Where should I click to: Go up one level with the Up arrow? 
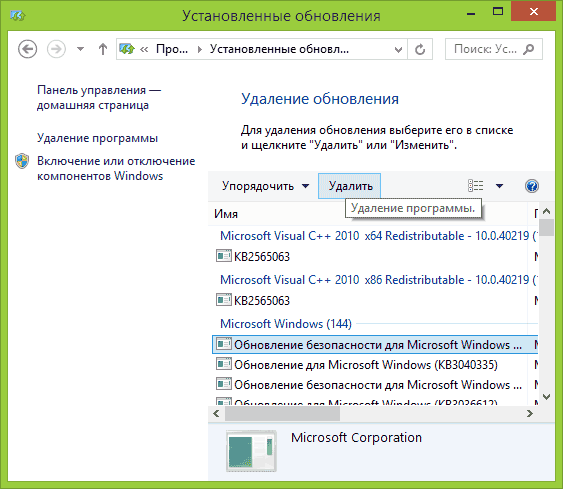pos(103,49)
